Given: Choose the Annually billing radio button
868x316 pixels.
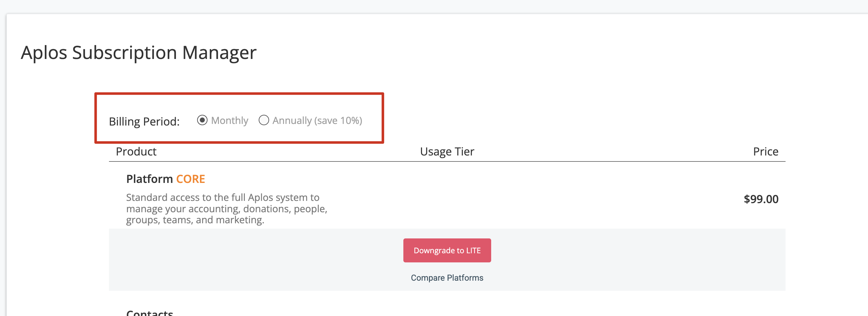Looking at the screenshot, I should coord(264,120).
